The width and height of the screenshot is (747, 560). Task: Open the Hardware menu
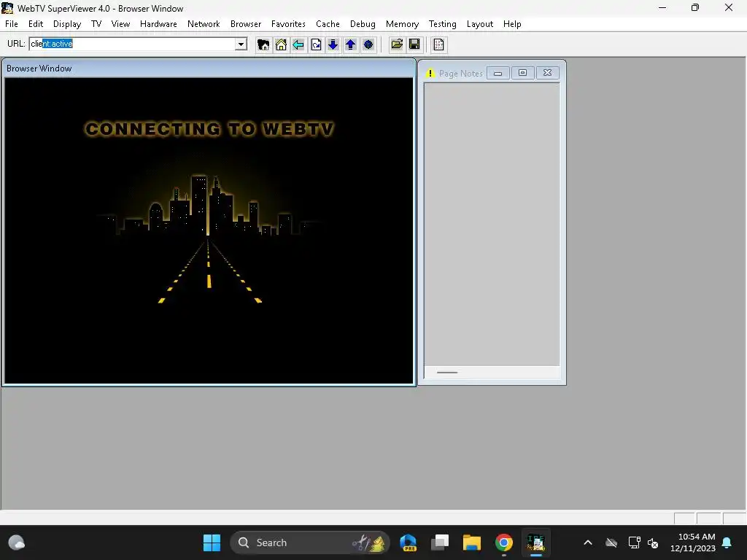(158, 24)
